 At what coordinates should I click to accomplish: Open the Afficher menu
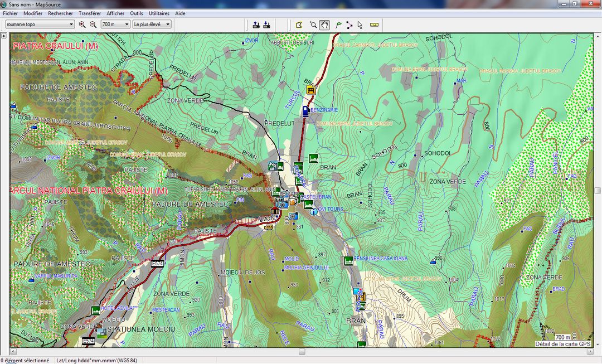(x=115, y=13)
